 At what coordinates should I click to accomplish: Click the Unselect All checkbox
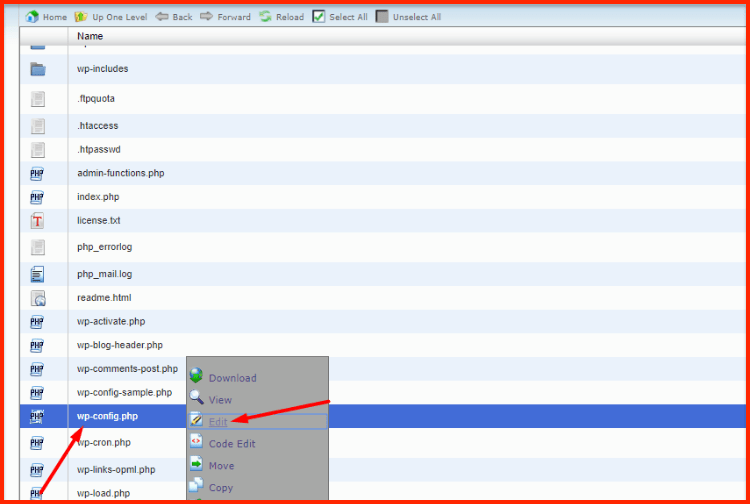[x=382, y=17]
